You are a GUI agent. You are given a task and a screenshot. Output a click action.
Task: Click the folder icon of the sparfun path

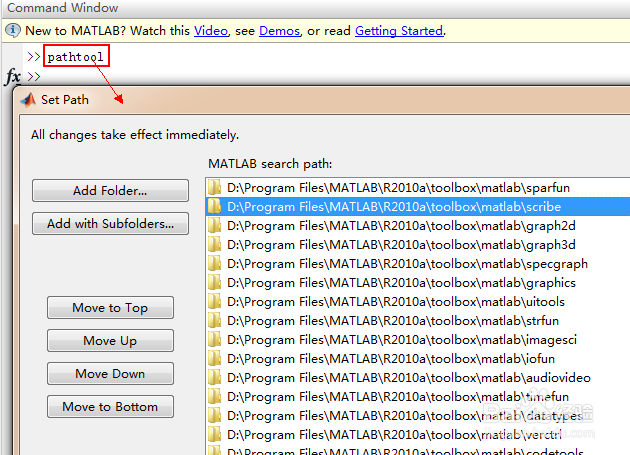pos(215,188)
